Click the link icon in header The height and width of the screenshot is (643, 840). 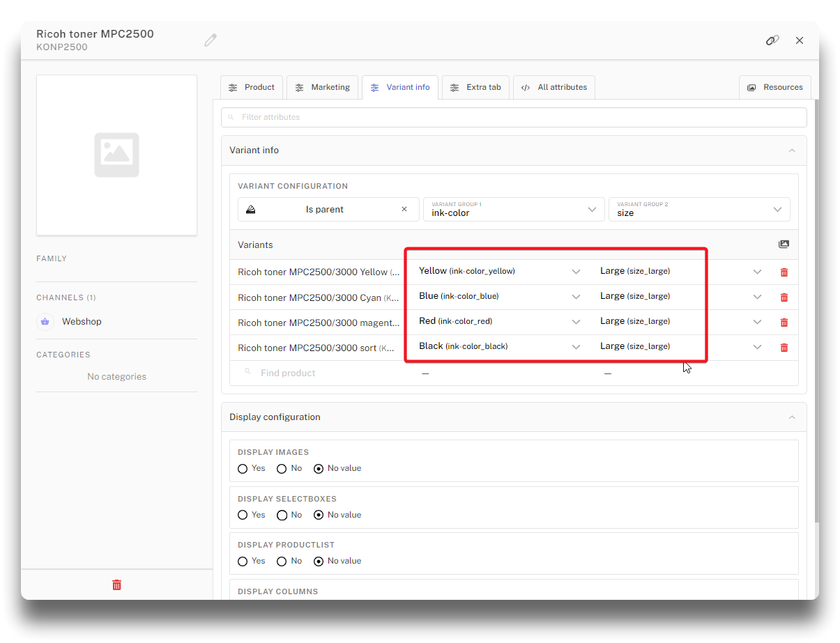pyautogui.click(x=772, y=40)
